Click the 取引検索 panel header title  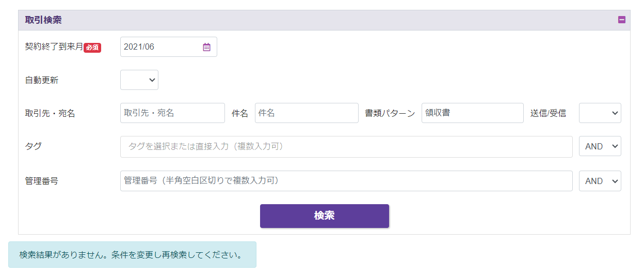[x=43, y=20]
